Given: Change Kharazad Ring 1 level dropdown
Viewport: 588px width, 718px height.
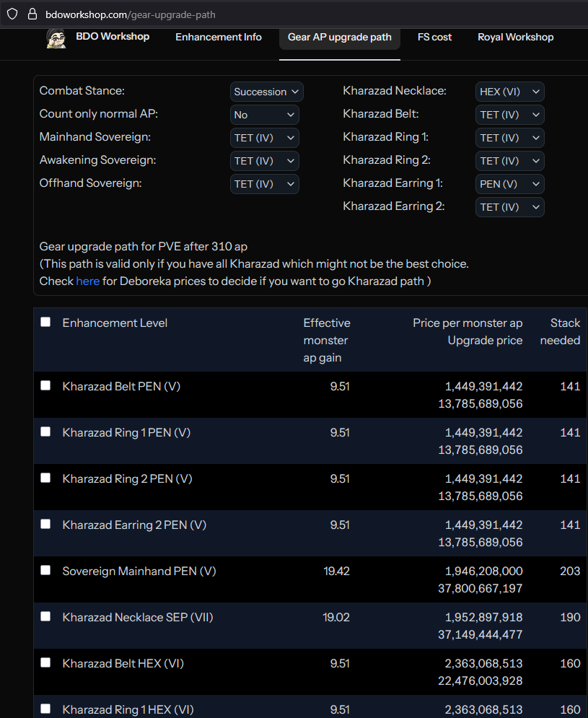Looking at the screenshot, I should (x=509, y=138).
